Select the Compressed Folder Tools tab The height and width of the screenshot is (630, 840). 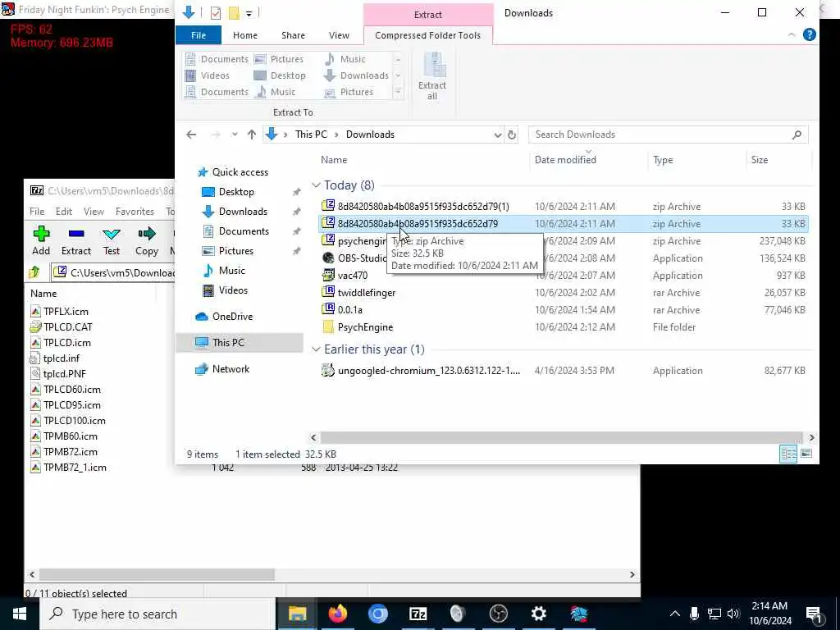pyautogui.click(x=428, y=35)
